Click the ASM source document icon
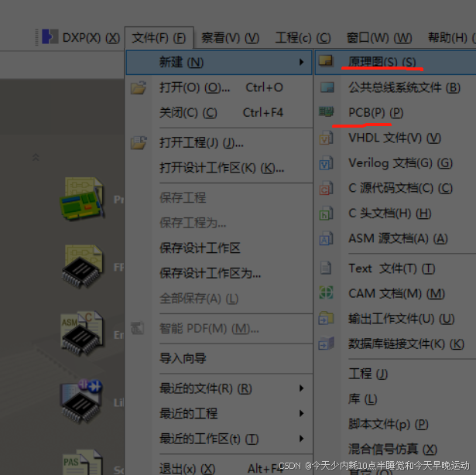476x475 pixels. 327,238
